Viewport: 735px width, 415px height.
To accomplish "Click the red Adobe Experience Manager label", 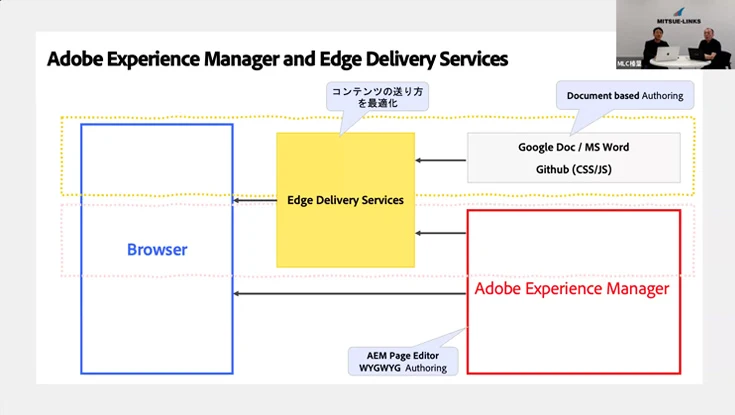I will (x=572, y=288).
